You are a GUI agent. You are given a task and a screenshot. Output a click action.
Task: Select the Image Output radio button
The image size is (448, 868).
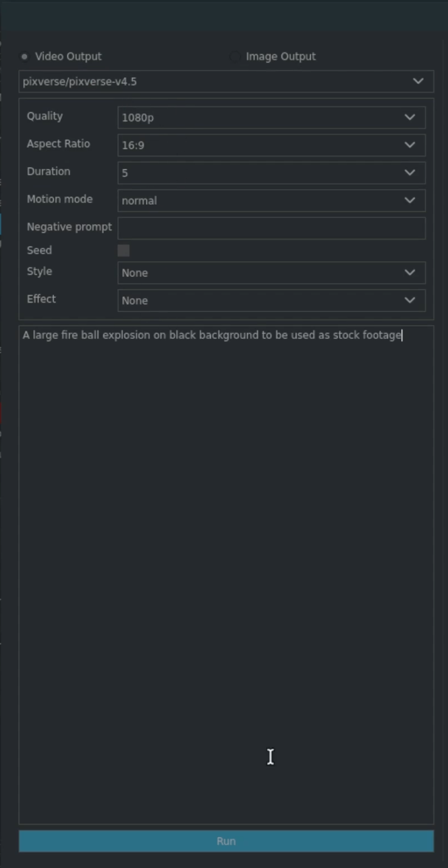[235, 57]
